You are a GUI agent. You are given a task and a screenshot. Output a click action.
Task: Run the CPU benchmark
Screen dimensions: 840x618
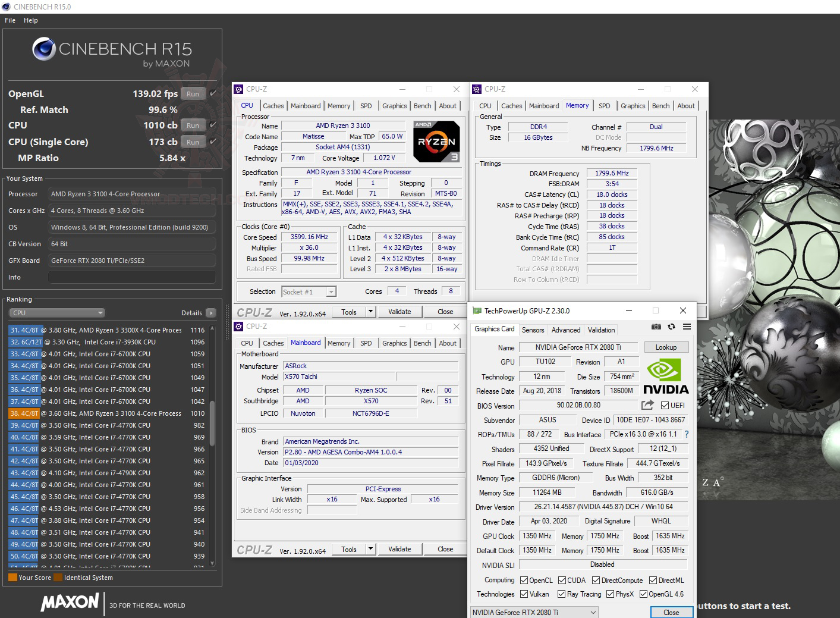[193, 125]
